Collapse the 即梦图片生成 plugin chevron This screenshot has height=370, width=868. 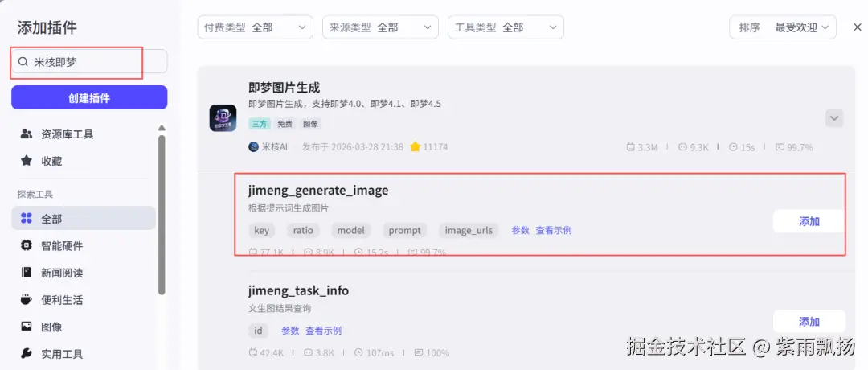point(834,118)
